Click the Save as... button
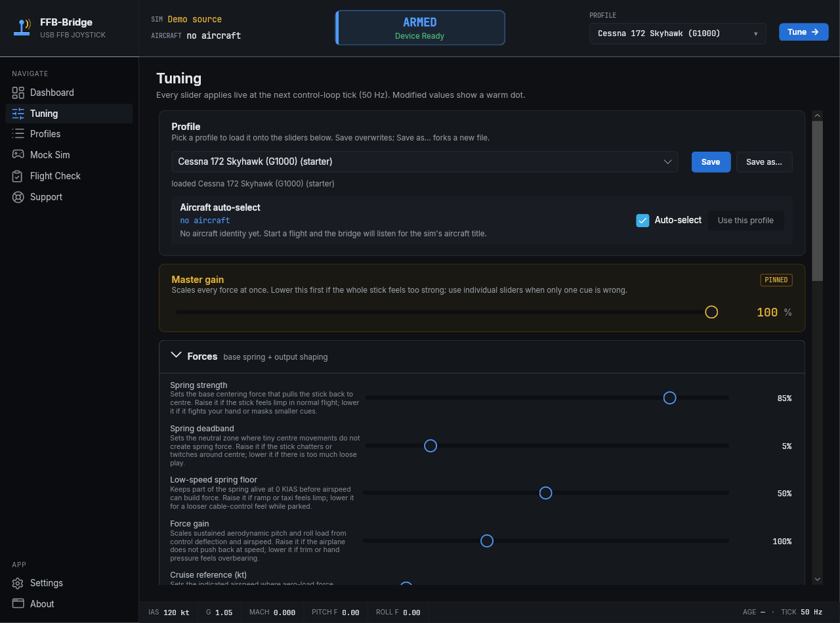Viewport: 840px width, 623px height. 764,162
